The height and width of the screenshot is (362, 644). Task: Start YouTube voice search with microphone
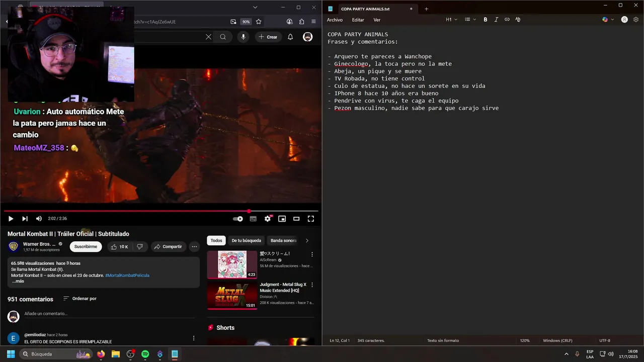pos(244,37)
